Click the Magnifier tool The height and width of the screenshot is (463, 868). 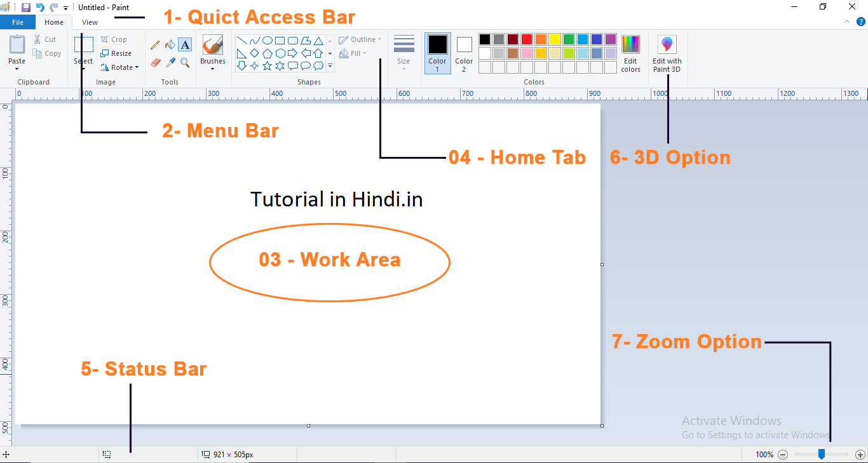click(x=185, y=62)
